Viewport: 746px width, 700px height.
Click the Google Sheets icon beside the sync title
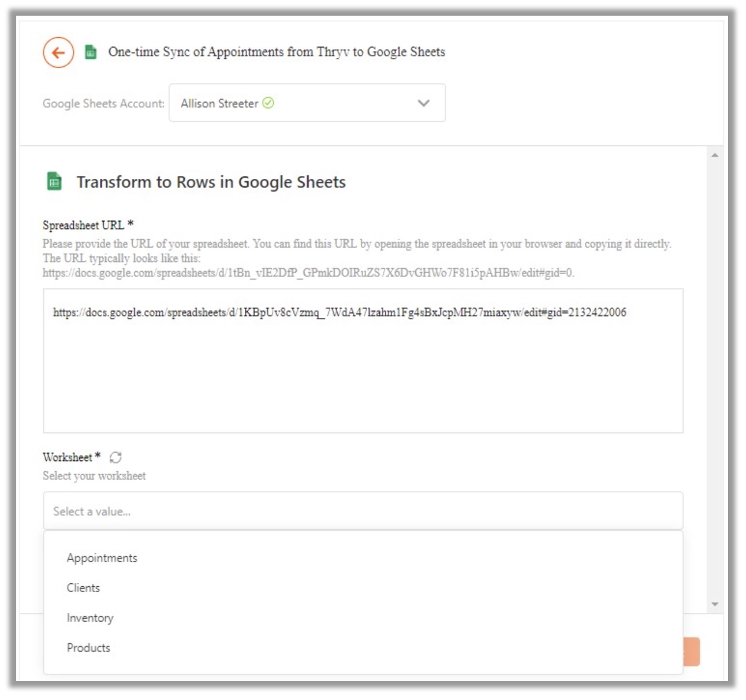point(90,52)
